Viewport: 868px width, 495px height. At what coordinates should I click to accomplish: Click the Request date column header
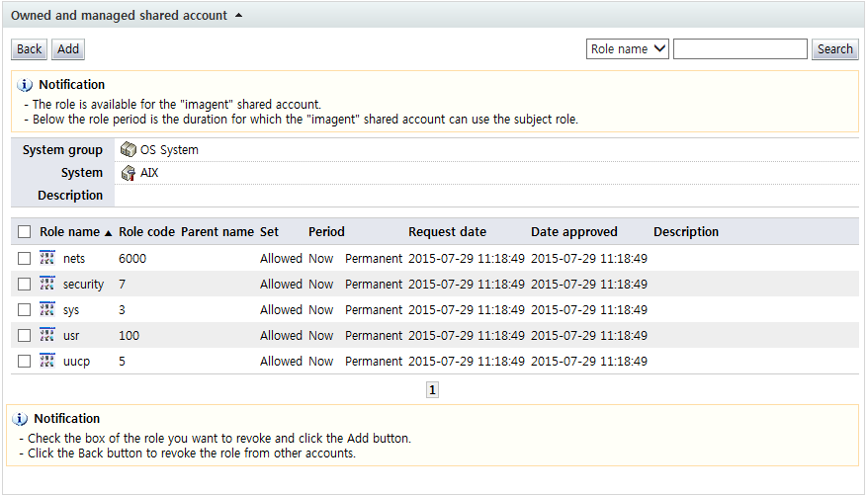click(x=447, y=232)
